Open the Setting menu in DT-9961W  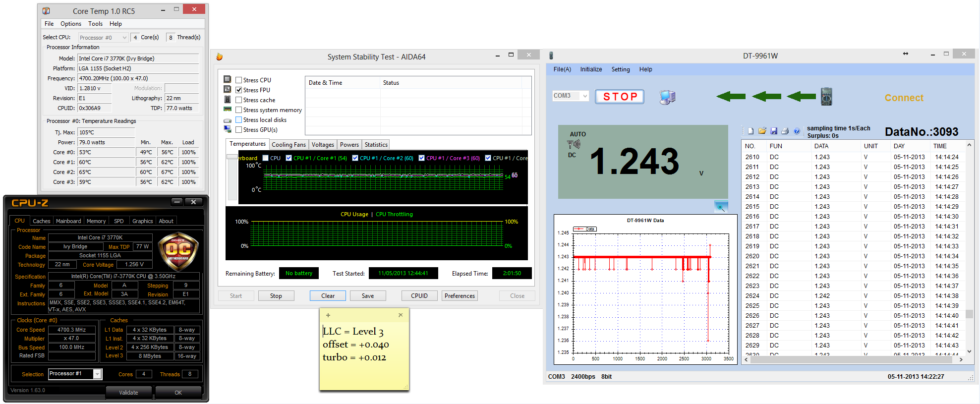(621, 69)
